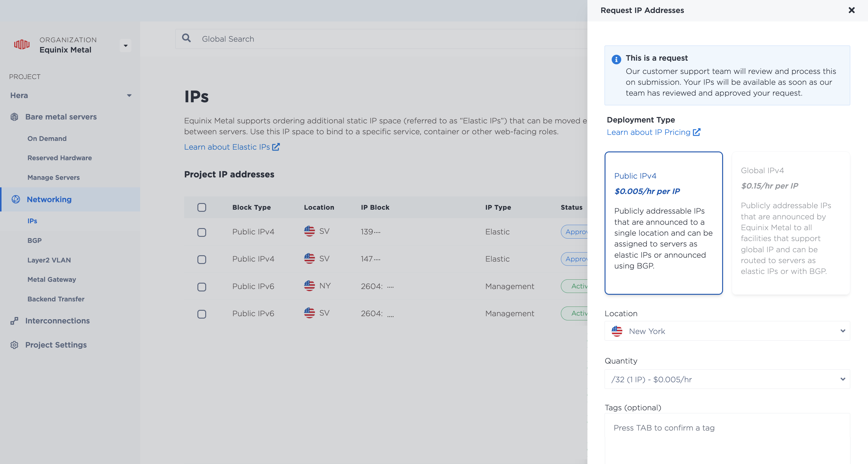The height and width of the screenshot is (464, 868).
Task: Go to On Demand servers
Action: (x=47, y=138)
